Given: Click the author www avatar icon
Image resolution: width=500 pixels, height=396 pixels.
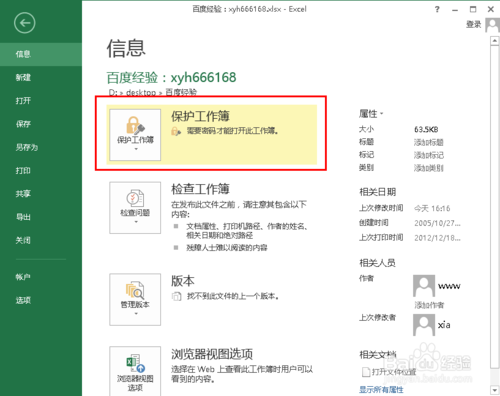Looking at the screenshot, I should [x=424, y=286].
